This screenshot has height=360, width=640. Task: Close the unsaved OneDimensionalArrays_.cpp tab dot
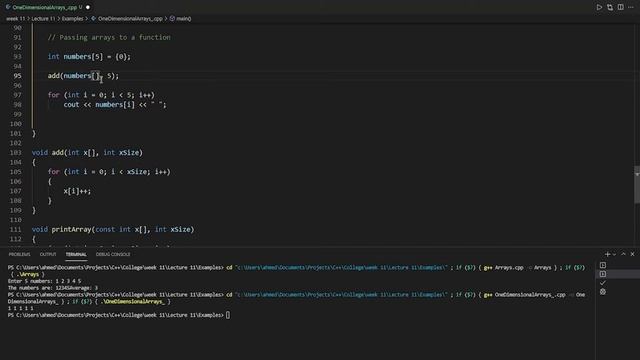88,7
